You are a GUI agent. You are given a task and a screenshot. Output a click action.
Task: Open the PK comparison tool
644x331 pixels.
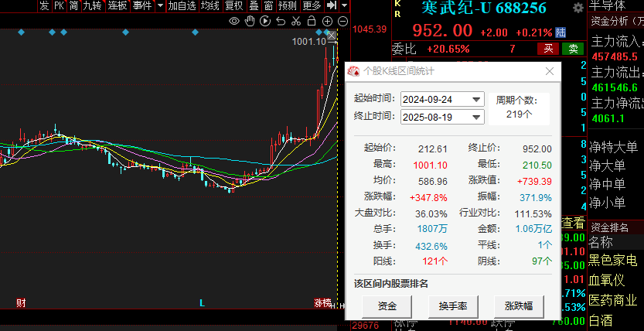(59, 5)
